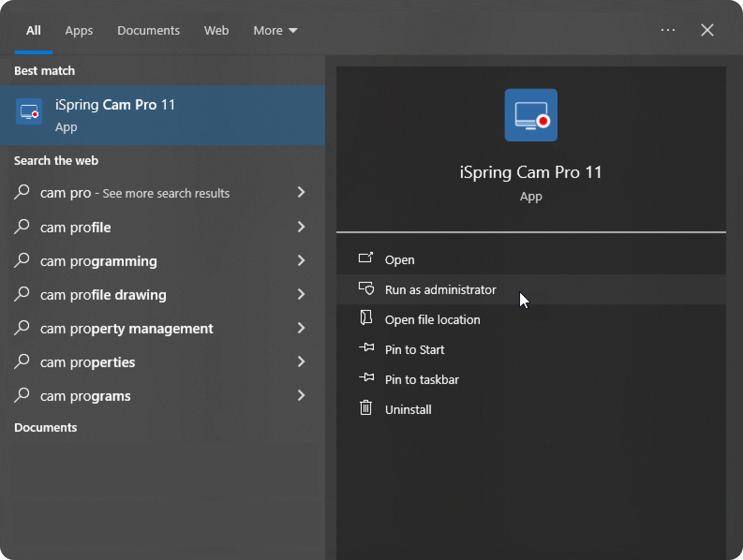Click the search icon beside 'cam properties'
Image resolution: width=743 pixels, height=560 pixels.
coord(22,361)
